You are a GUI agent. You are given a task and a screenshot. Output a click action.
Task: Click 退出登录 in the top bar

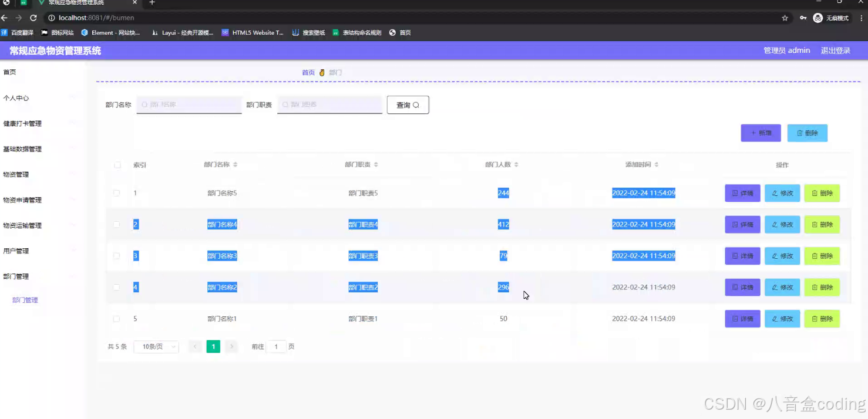tap(835, 50)
